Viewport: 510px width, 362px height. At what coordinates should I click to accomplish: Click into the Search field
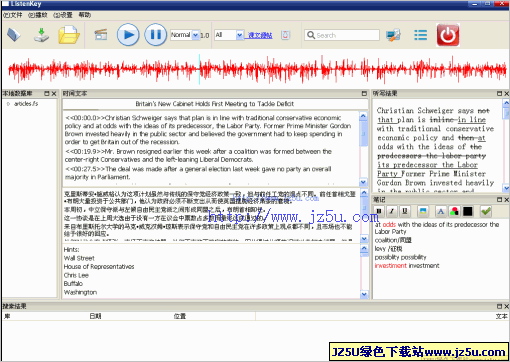[342, 35]
